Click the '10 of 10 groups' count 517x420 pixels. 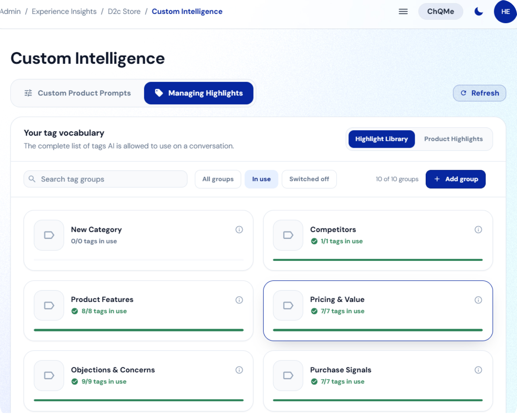point(397,179)
